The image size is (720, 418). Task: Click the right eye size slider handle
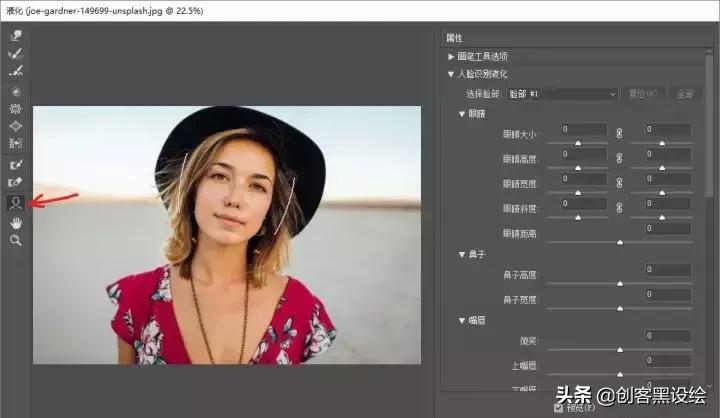pyautogui.click(x=662, y=143)
